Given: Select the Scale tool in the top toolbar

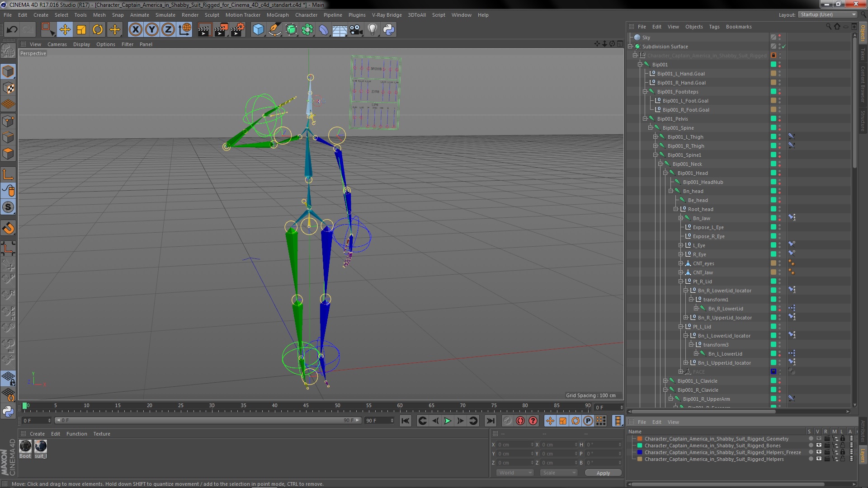Looking at the screenshot, I should point(81,30).
